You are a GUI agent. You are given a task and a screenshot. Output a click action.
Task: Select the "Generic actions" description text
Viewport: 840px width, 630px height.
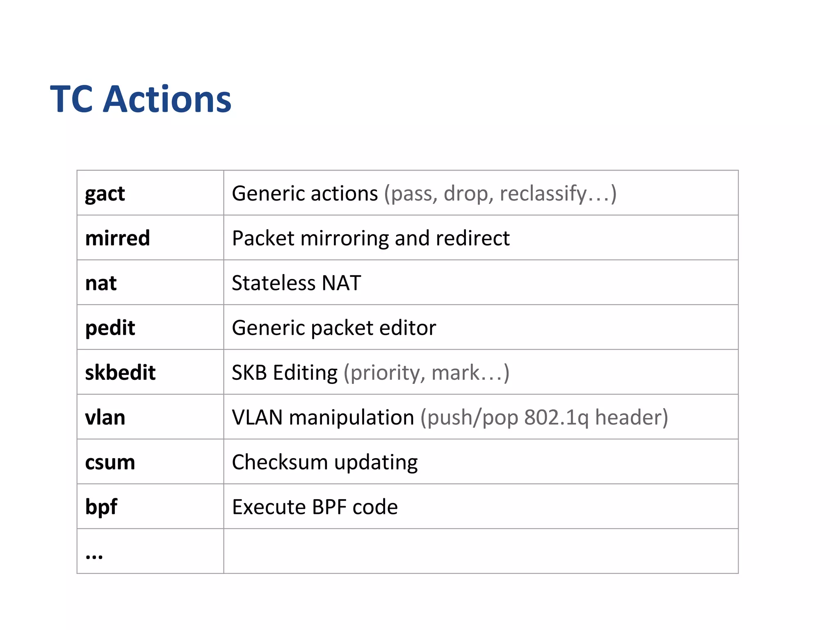(305, 193)
